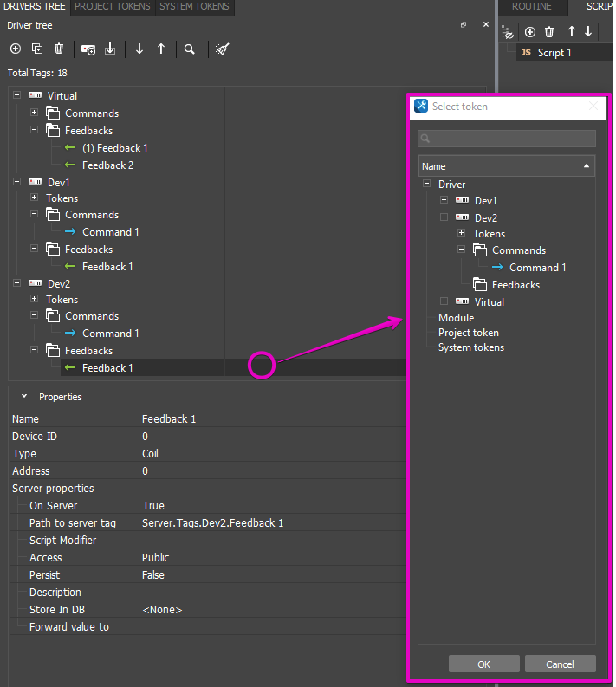Click the move up arrow in Driver tree toolbar
616x687 pixels.
click(x=161, y=49)
